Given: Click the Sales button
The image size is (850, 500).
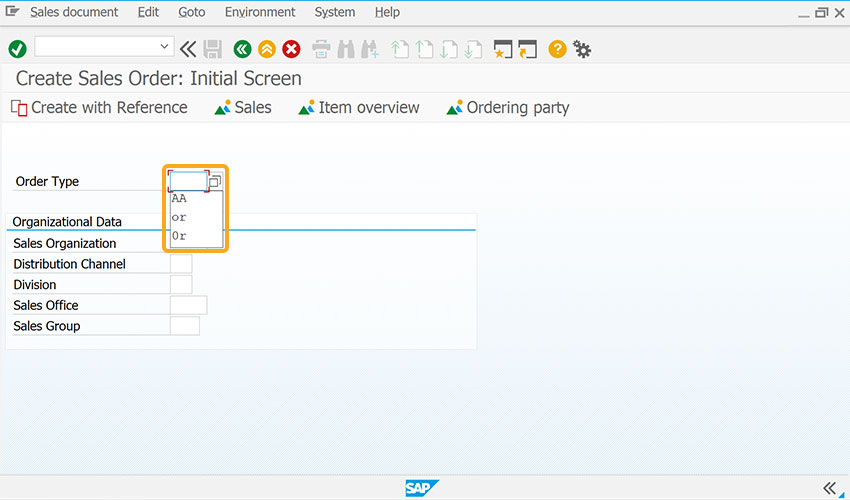Looking at the screenshot, I should 243,107.
